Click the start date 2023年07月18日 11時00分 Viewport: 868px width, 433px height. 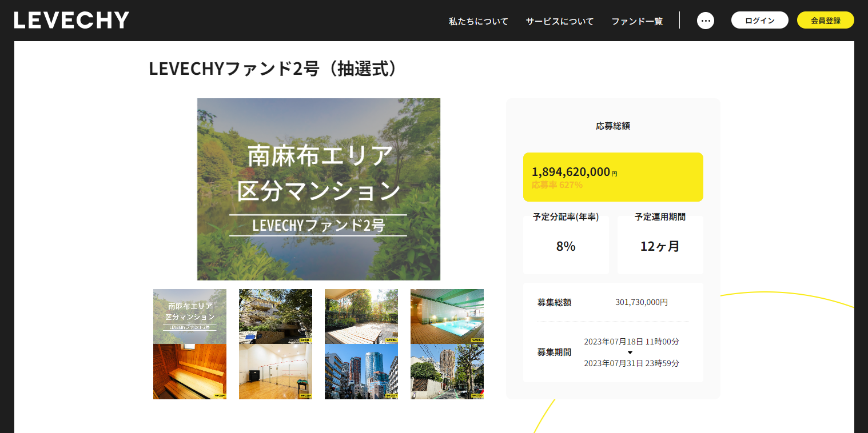coord(631,342)
